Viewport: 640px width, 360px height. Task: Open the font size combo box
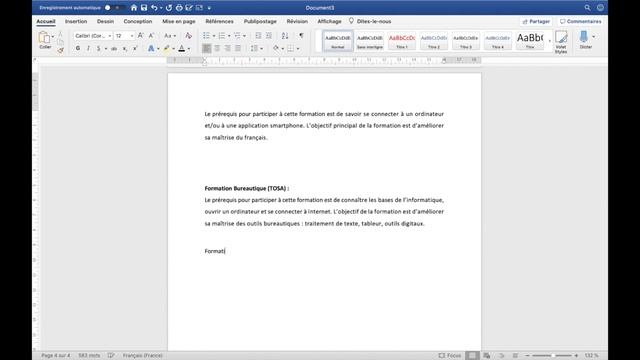[x=124, y=36]
